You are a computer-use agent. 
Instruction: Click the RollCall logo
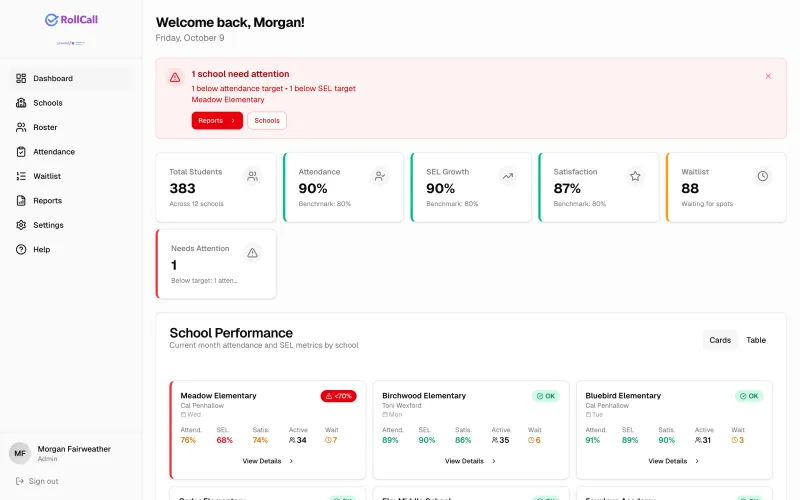coord(71,19)
